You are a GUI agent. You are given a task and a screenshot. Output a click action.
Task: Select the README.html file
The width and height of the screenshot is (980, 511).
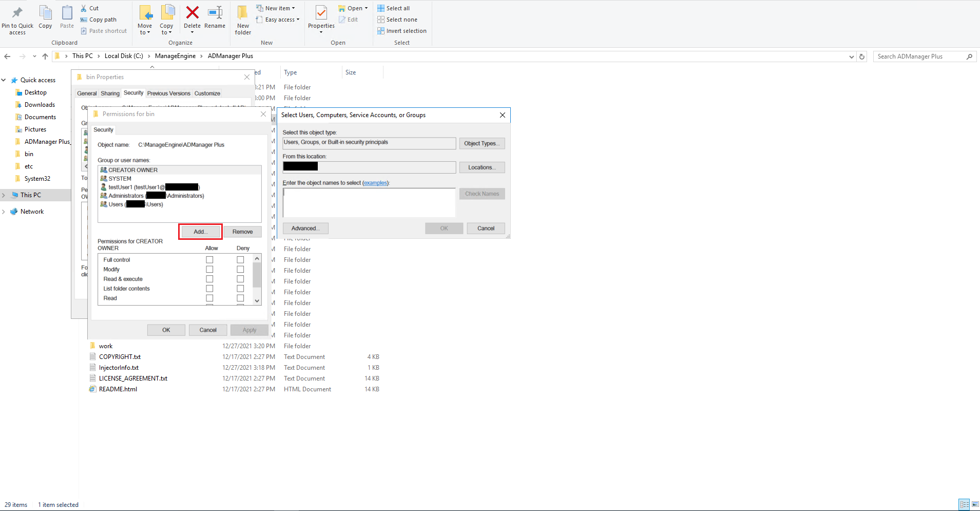[118, 389]
